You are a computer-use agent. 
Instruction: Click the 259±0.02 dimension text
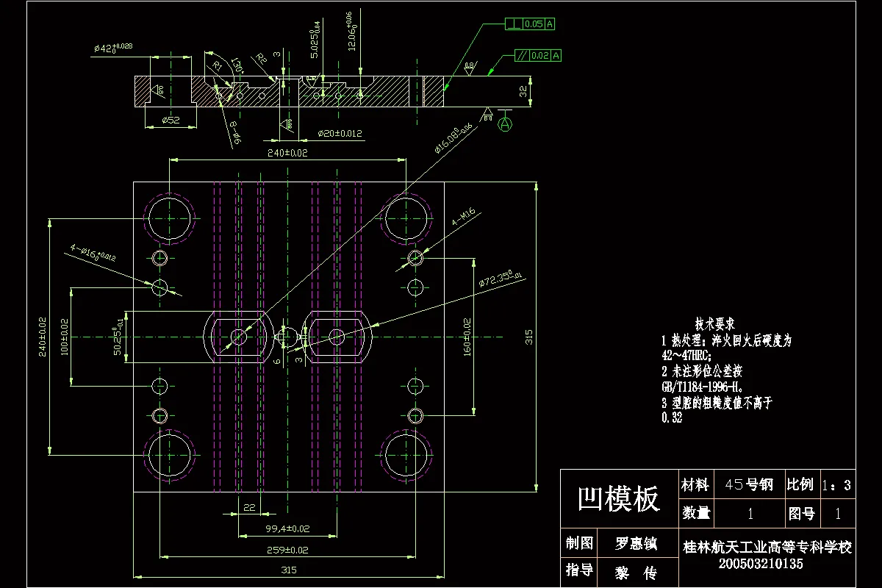coord(287,549)
